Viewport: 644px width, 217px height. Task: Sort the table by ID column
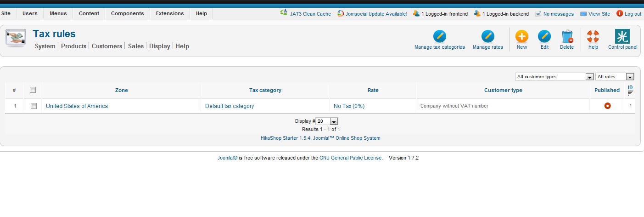(x=630, y=87)
